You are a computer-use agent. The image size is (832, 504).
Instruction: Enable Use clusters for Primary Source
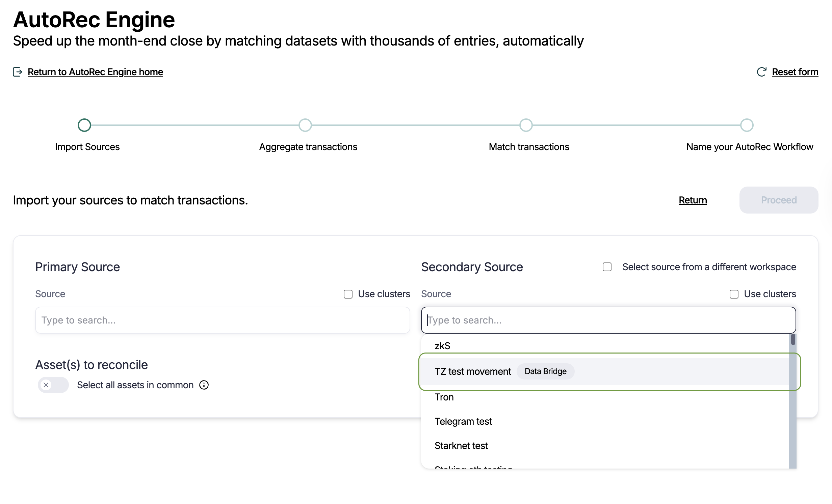(x=348, y=294)
